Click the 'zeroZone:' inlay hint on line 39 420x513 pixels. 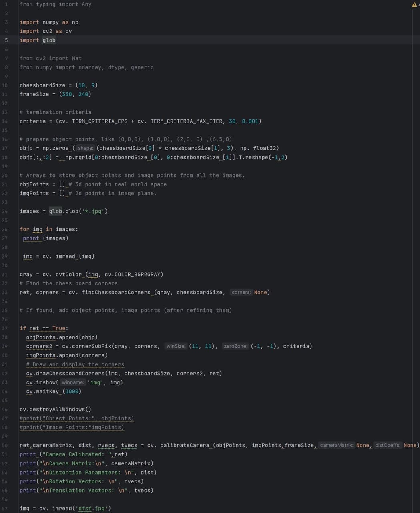click(236, 346)
